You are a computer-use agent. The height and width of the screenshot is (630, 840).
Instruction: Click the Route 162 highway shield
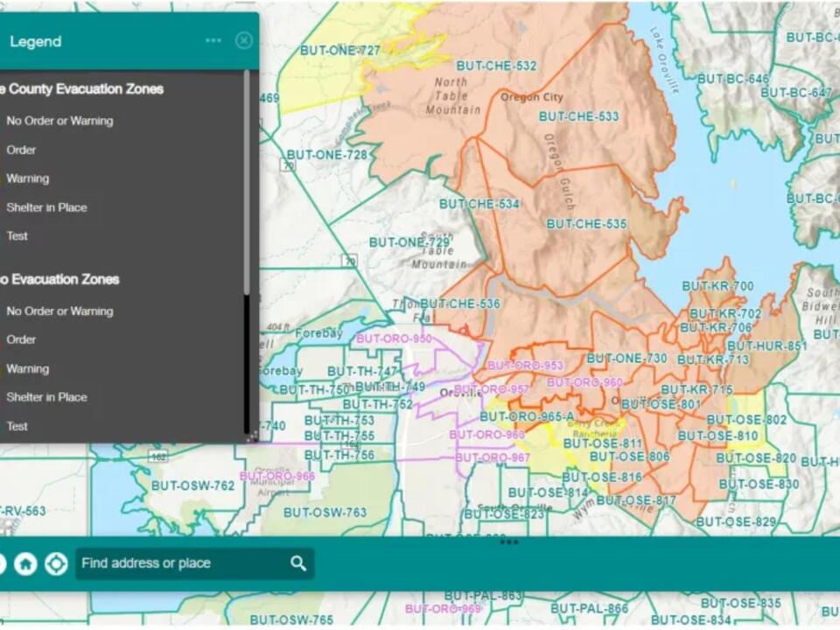tap(159, 457)
